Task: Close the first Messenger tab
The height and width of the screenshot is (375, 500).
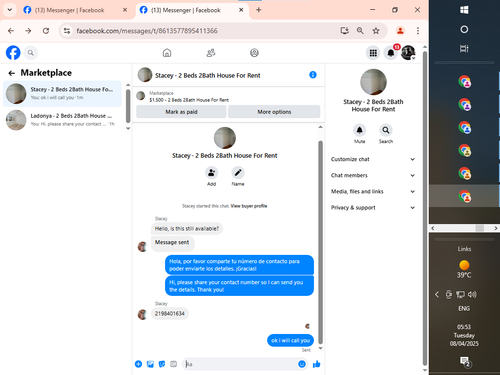Action: (125, 10)
